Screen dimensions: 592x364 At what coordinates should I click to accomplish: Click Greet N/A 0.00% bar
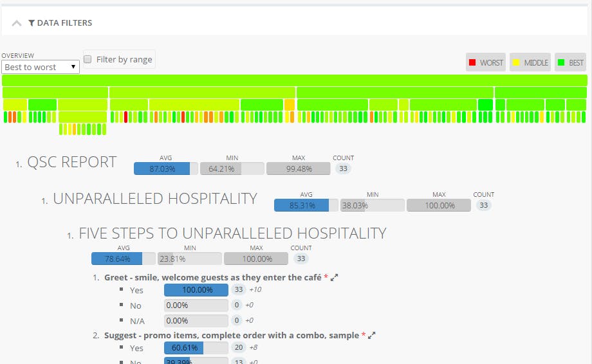click(x=196, y=321)
